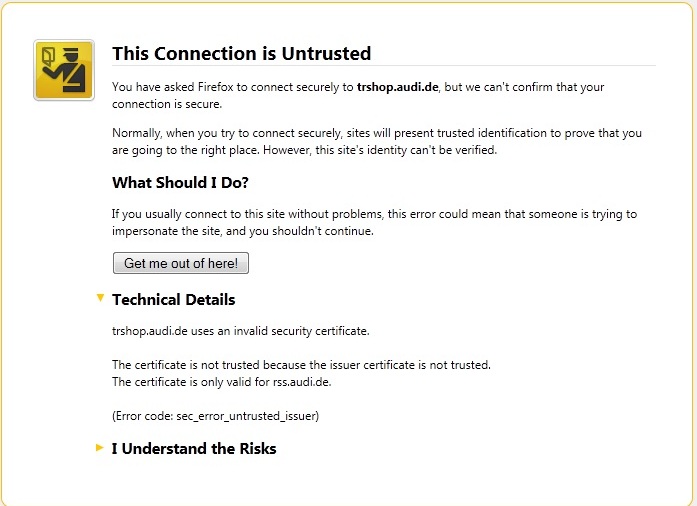Click the "issuer certificate is not trusted" line
Viewport: 697px width, 506px height.
[x=301, y=365]
